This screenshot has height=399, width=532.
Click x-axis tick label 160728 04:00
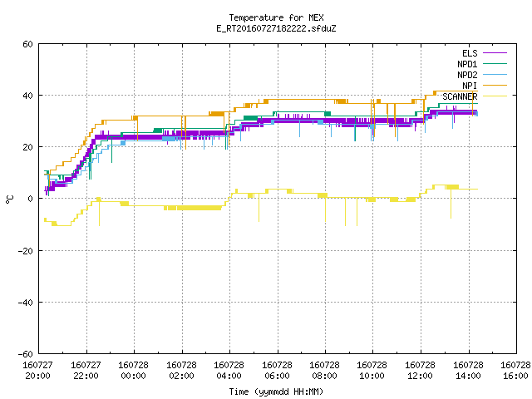tap(229, 371)
